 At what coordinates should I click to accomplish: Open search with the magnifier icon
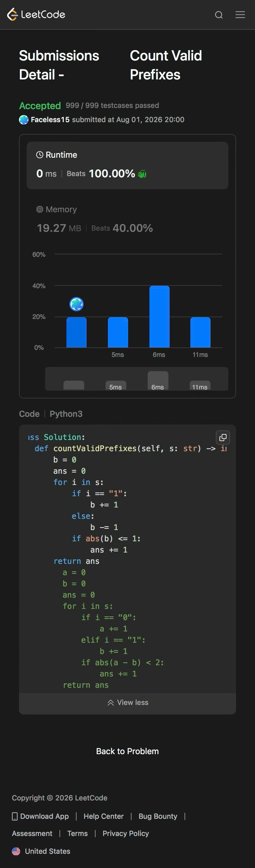pyautogui.click(x=219, y=15)
